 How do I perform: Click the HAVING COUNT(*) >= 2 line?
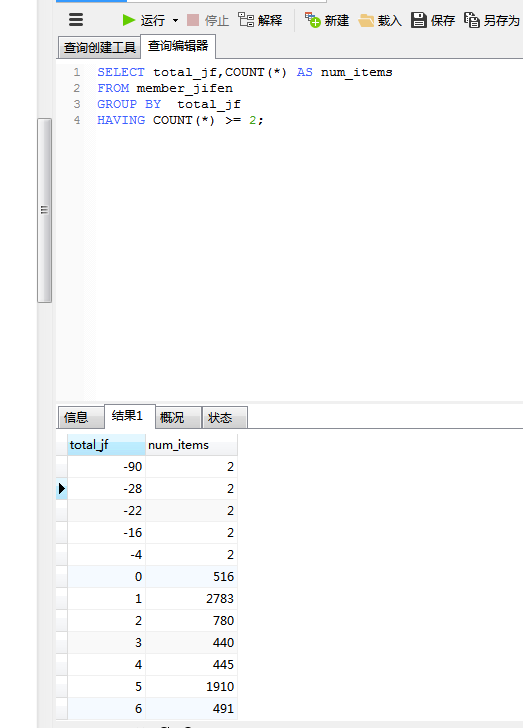pyautogui.click(x=180, y=120)
